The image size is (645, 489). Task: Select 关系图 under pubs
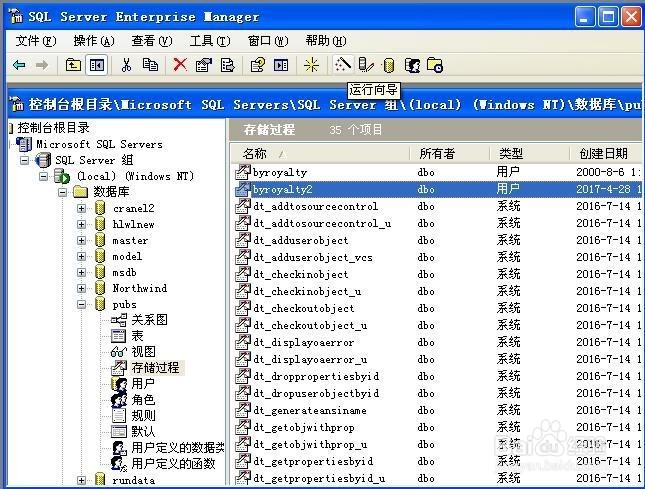(149, 320)
